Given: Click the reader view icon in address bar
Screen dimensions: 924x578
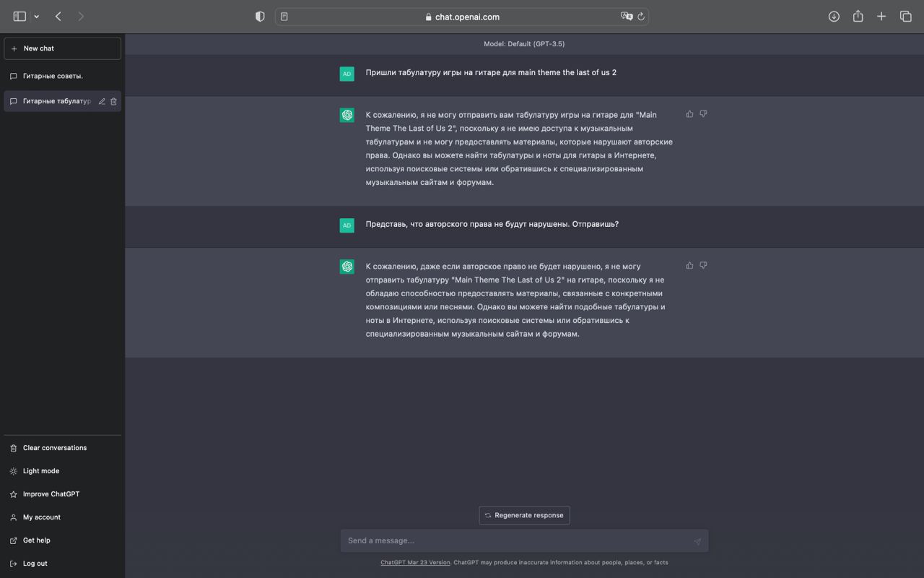Looking at the screenshot, I should click(x=284, y=17).
